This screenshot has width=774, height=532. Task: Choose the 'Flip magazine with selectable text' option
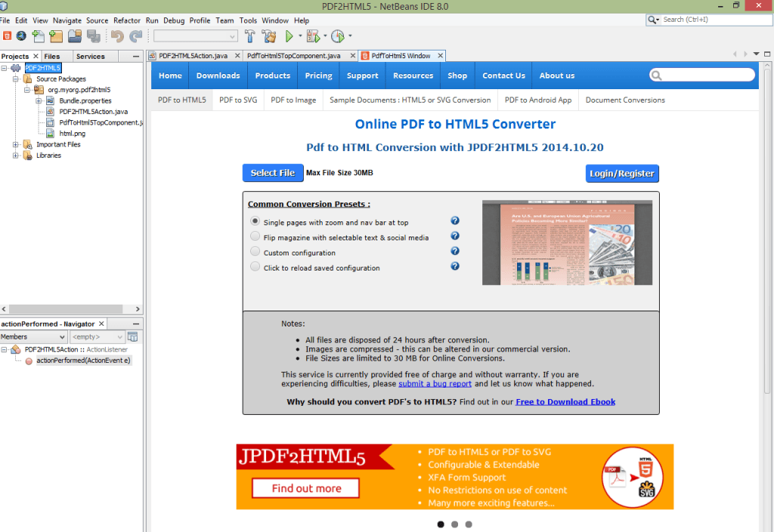[255, 236]
